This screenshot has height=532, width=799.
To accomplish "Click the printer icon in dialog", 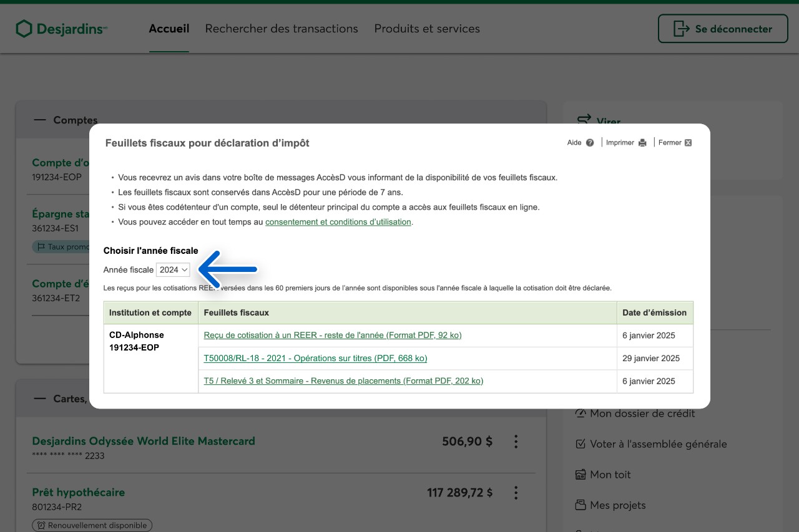I will coord(642,143).
